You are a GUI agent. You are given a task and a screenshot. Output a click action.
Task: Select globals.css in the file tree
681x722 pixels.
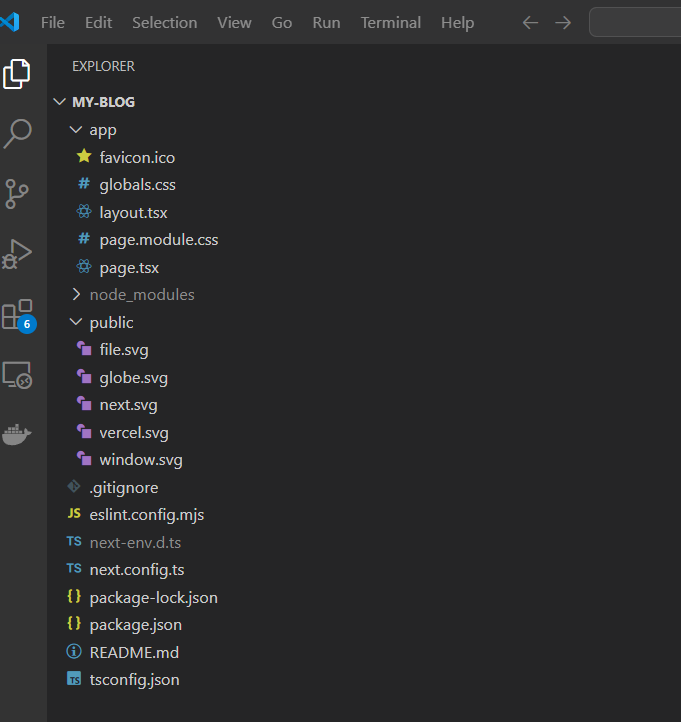tap(137, 185)
